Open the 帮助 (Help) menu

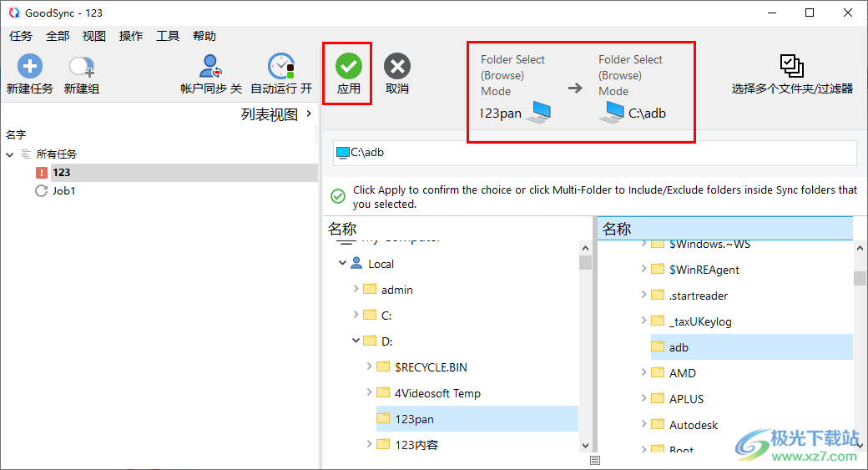(204, 36)
